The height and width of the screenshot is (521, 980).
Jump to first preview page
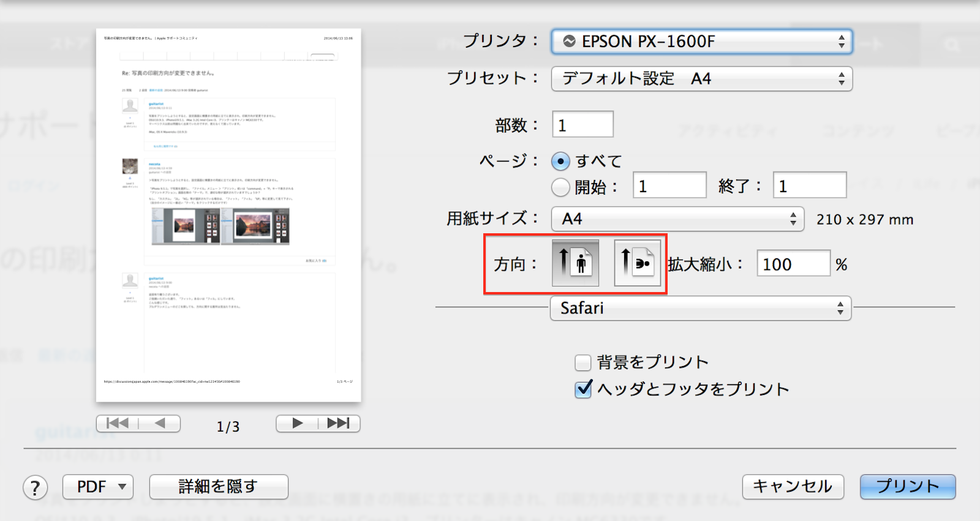[x=118, y=423]
